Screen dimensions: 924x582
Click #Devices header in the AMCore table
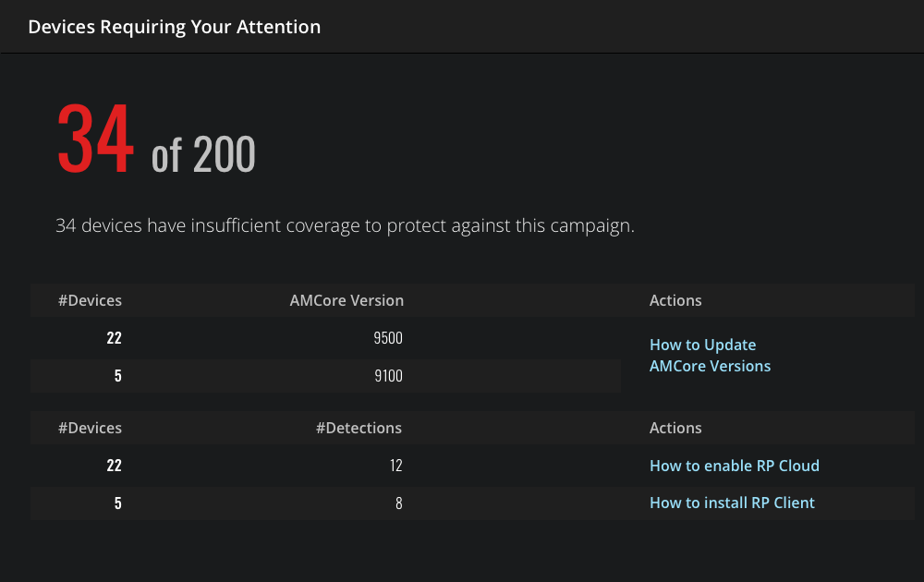pos(90,300)
